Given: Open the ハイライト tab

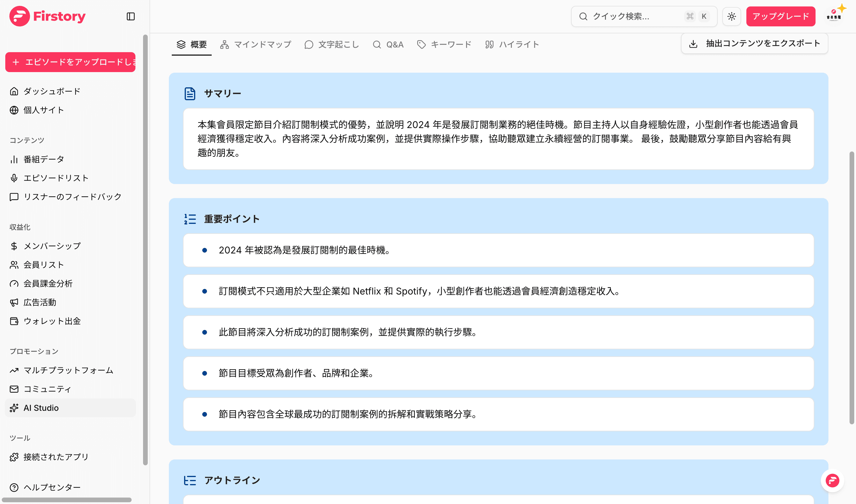Looking at the screenshot, I should point(512,45).
